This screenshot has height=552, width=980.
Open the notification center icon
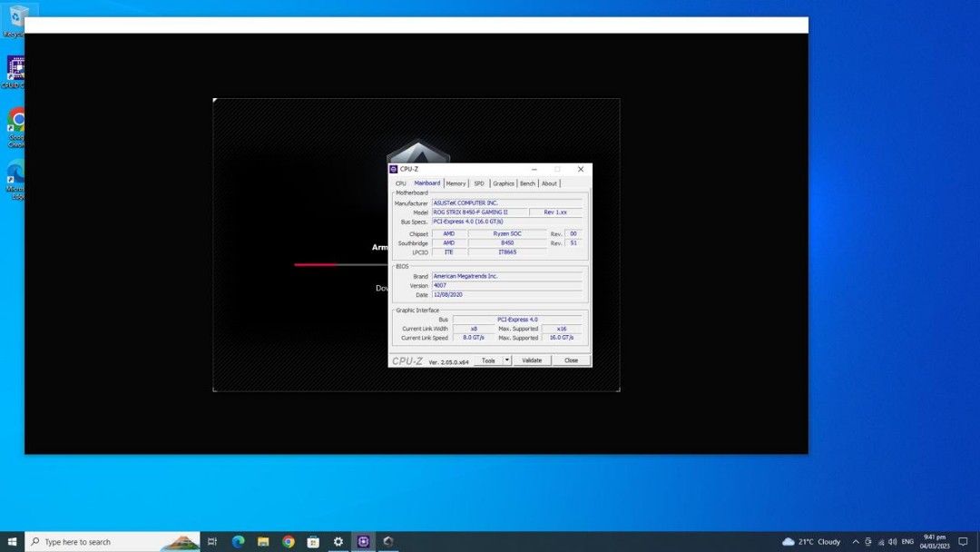(963, 541)
